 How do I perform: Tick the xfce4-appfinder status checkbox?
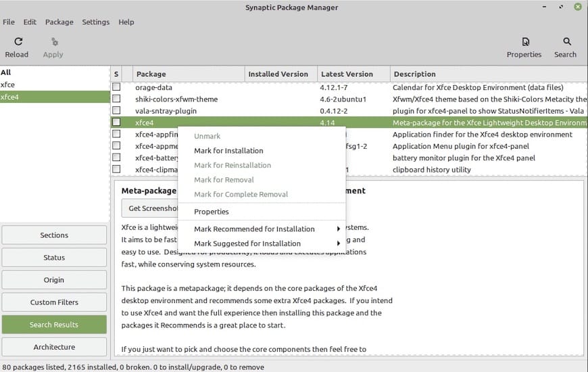(116, 134)
